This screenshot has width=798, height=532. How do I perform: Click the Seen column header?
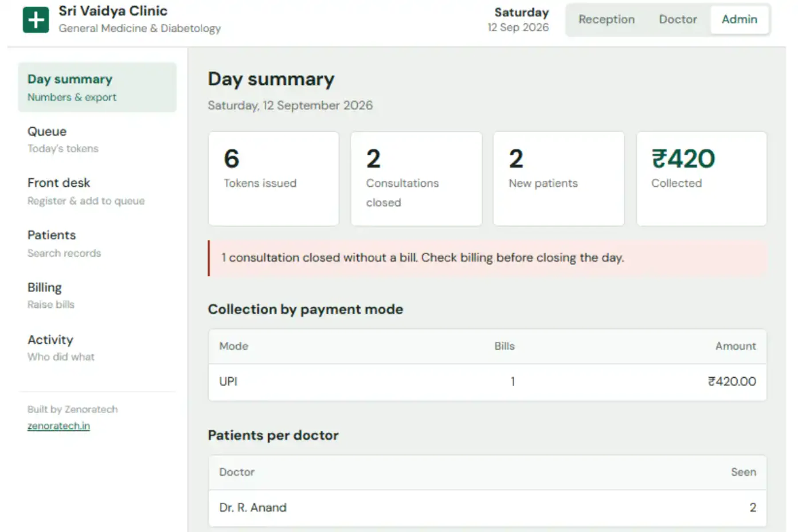coord(743,472)
